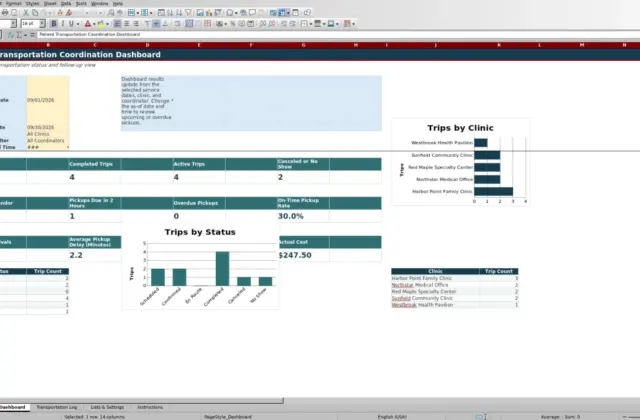640x420 pixels.
Task: Toggle Freeze Rows and Columns
Action: [282, 13]
